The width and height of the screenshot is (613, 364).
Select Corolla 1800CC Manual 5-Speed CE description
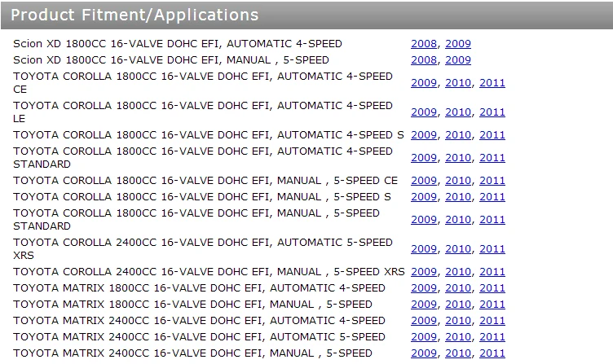[x=205, y=181]
